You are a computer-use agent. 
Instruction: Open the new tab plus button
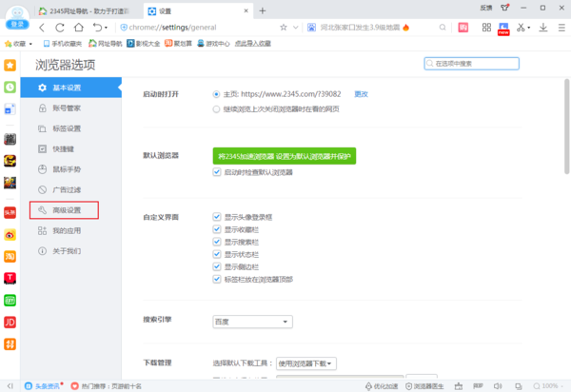pyautogui.click(x=263, y=10)
